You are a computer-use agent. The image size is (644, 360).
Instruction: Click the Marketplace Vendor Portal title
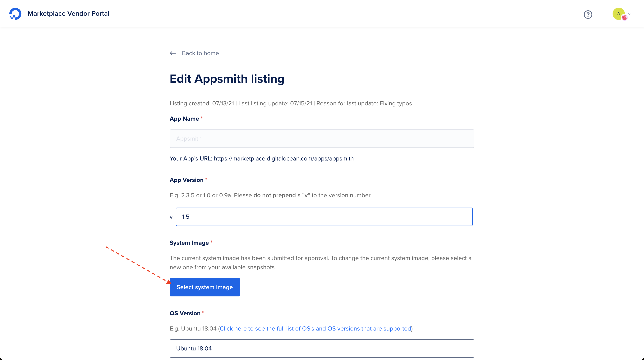[68, 13]
